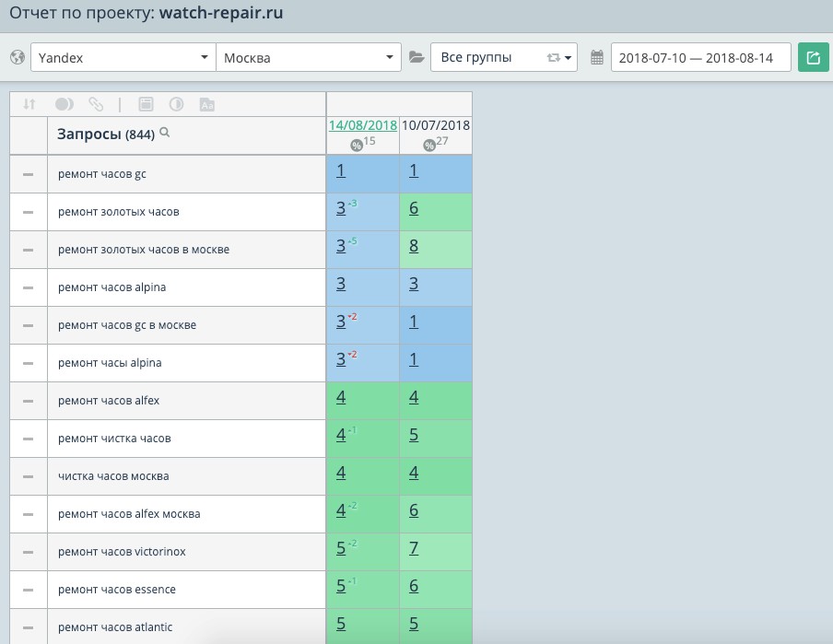Click the dash icon for чистка часов москва
The image size is (833, 644).
29,476
